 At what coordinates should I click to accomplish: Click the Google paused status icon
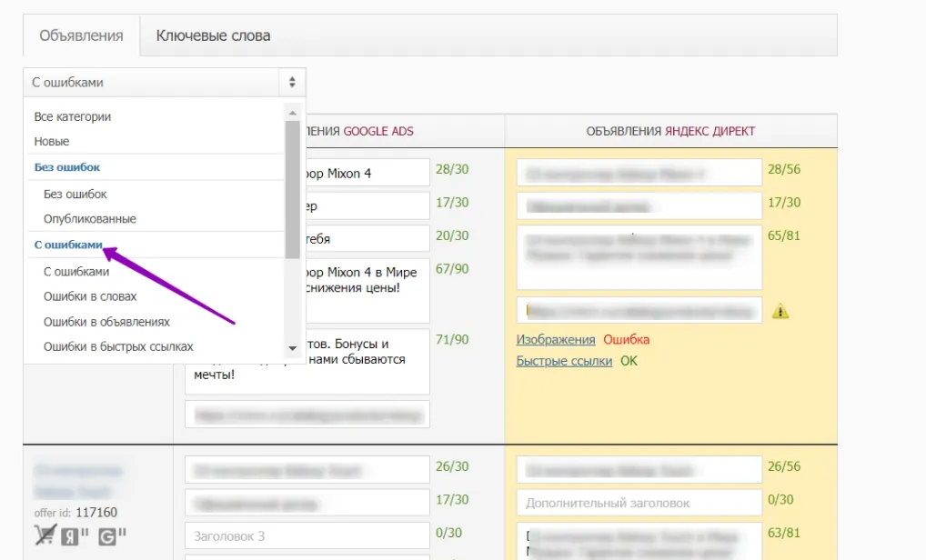[x=112, y=535]
